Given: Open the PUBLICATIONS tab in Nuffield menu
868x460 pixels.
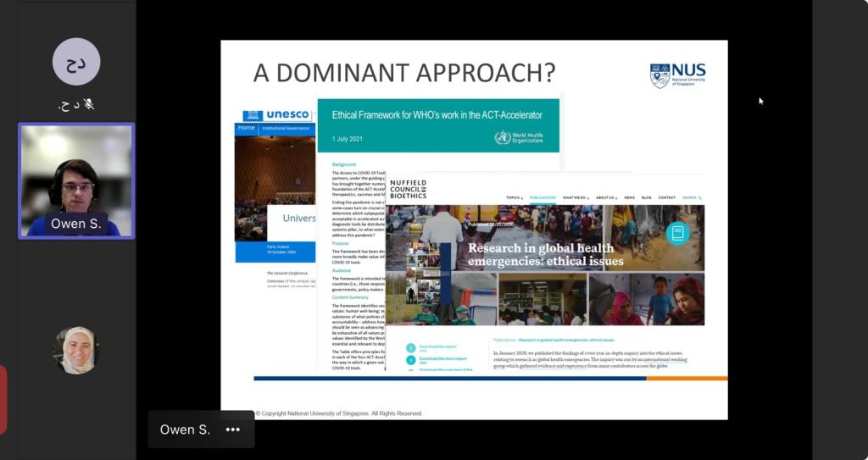Looking at the screenshot, I should (542, 197).
